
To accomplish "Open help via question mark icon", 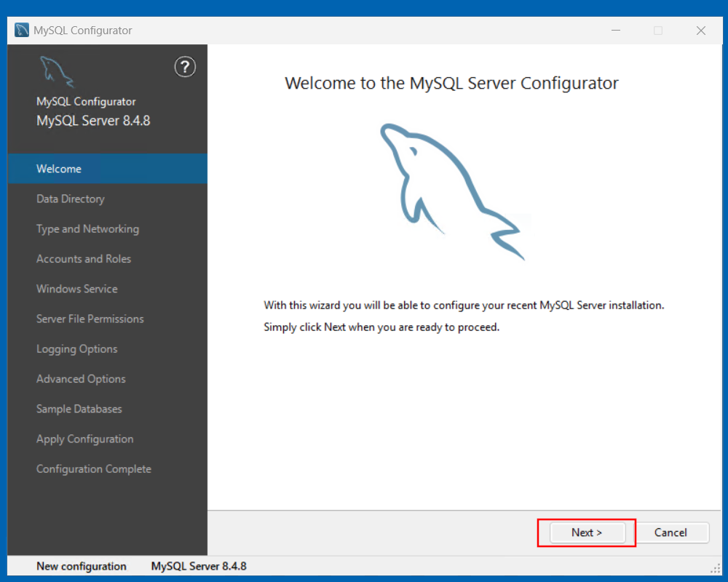I will 185,67.
